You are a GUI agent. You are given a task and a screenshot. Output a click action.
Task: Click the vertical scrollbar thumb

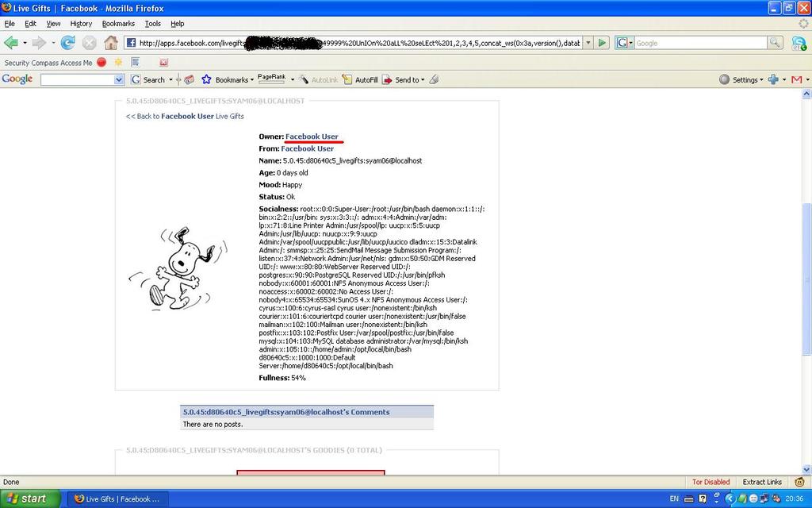point(806,279)
